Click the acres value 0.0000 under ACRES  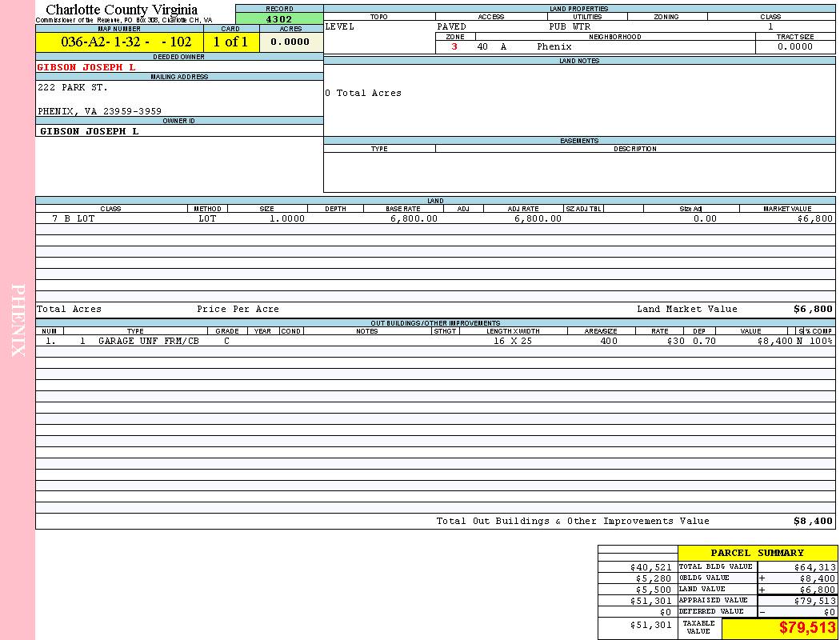tap(290, 42)
